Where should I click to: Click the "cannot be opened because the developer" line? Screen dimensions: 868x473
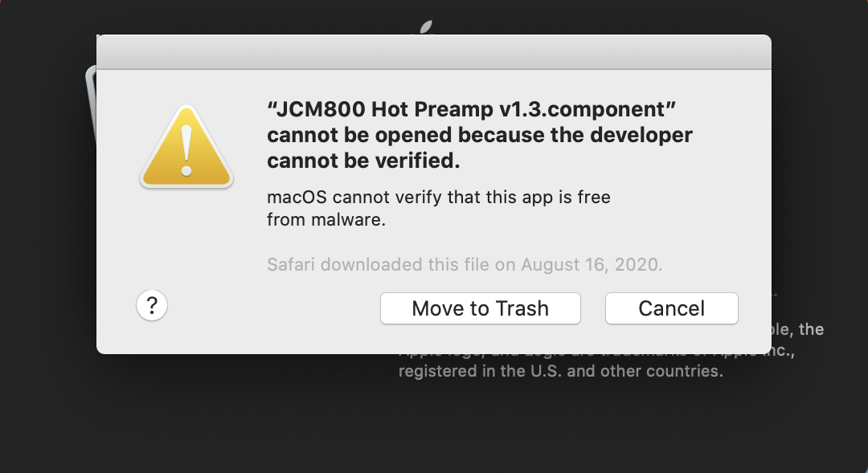(x=480, y=135)
